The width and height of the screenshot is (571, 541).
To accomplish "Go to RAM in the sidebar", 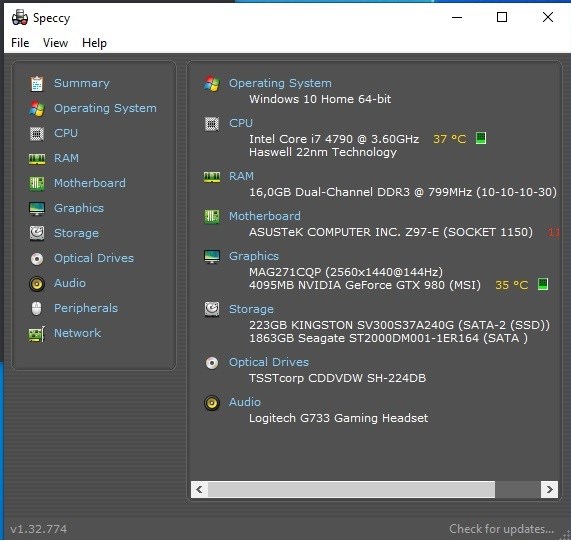I will 66,158.
